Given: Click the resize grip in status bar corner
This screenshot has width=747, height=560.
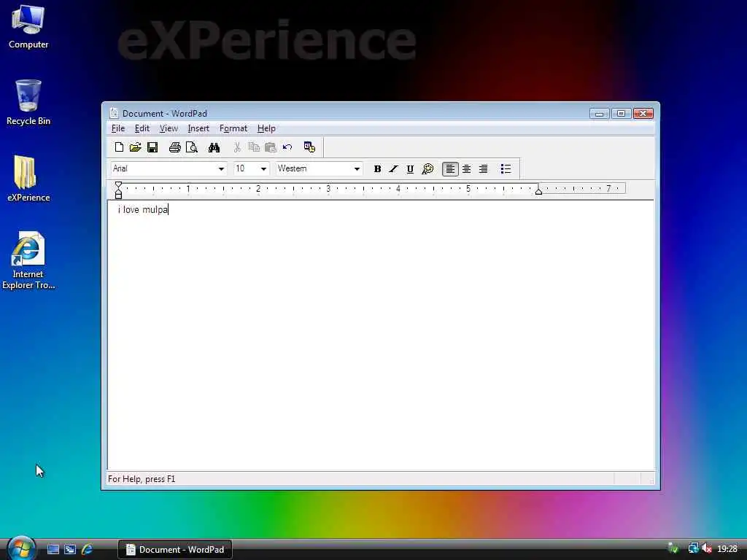Looking at the screenshot, I should pos(651,480).
